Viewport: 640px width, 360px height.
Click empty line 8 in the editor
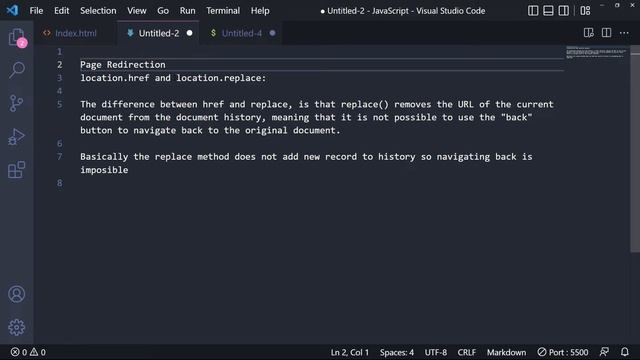coord(322,182)
